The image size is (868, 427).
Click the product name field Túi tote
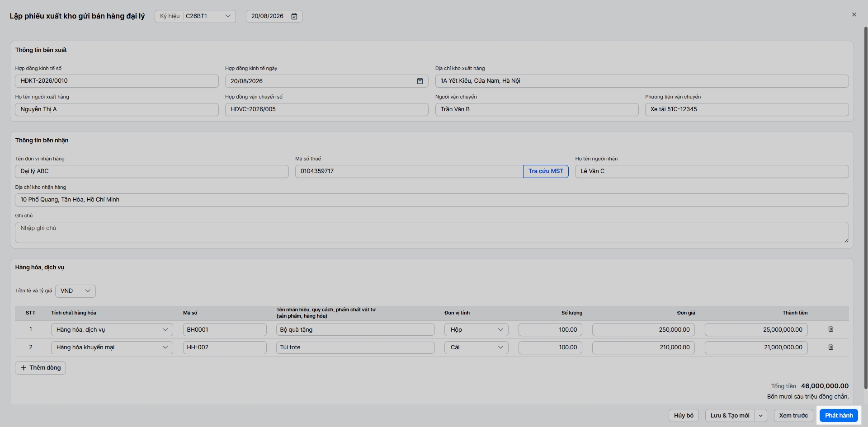(x=355, y=347)
